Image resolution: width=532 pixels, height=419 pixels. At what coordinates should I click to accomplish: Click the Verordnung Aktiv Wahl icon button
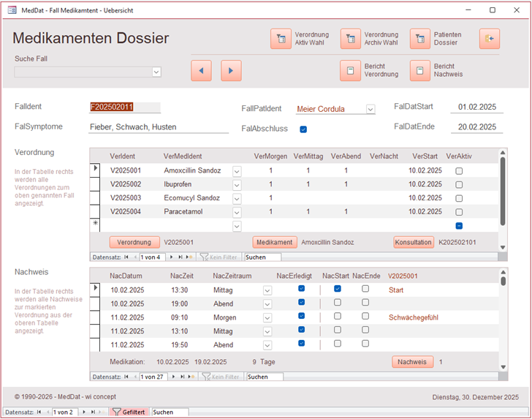281,39
